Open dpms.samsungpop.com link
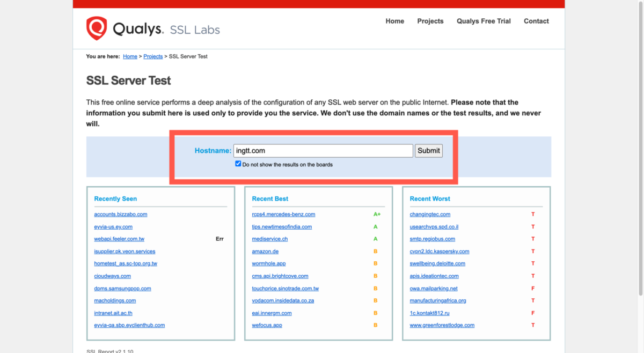This screenshot has height=353, width=644. click(123, 288)
